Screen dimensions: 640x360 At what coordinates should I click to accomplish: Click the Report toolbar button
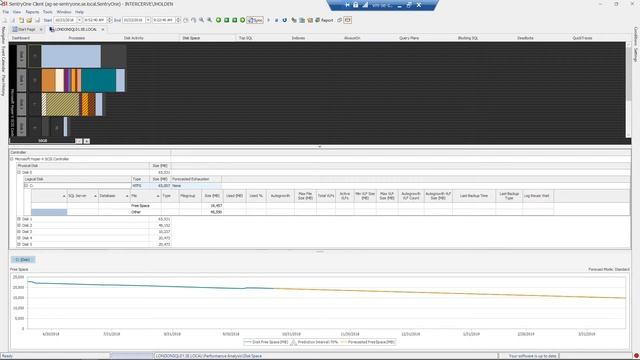point(324,20)
